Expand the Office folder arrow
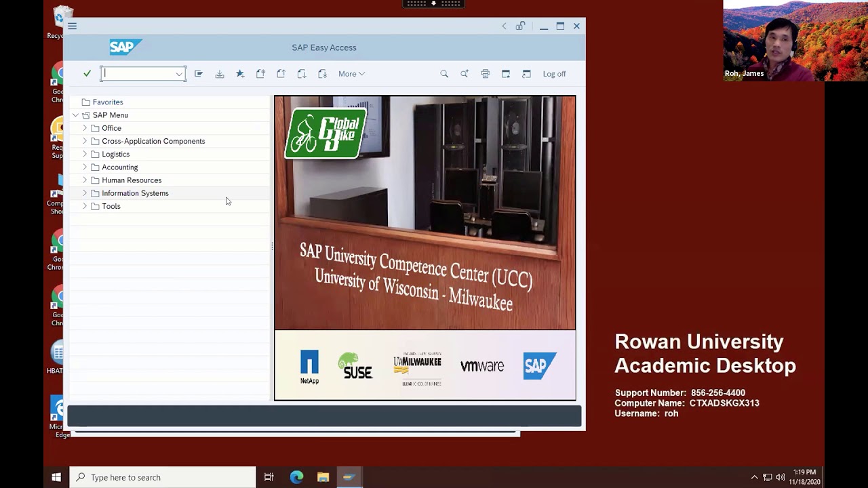The width and height of the screenshot is (868, 488). (85, 128)
